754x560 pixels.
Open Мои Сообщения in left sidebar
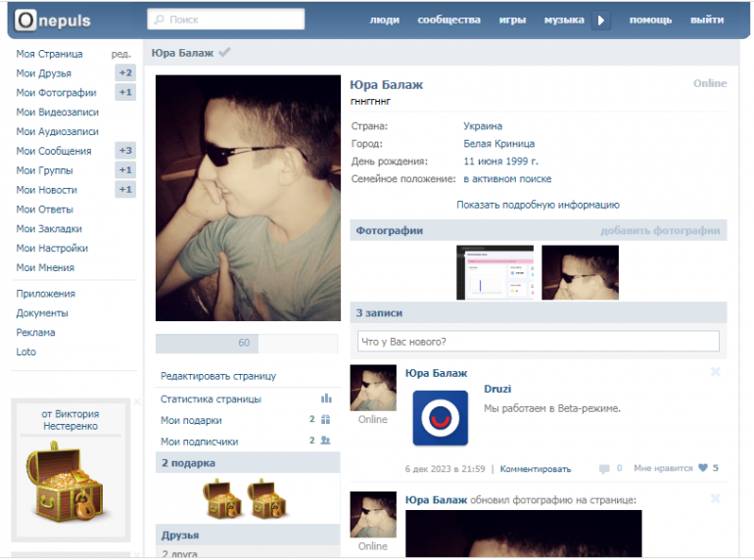coord(54,151)
